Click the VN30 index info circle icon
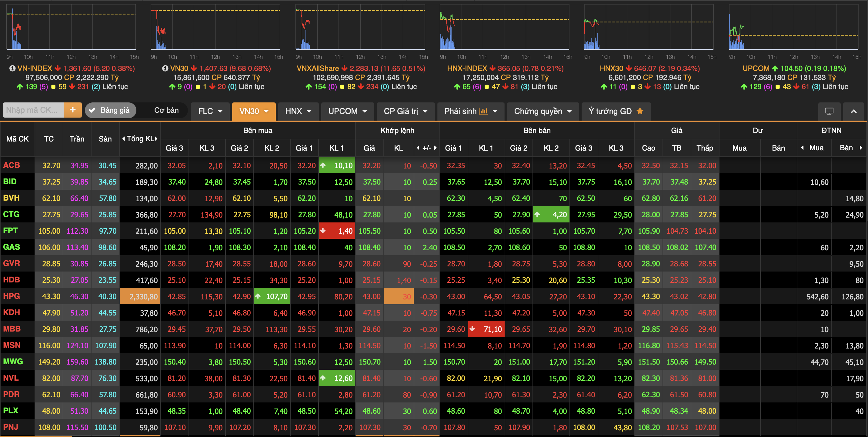 click(165, 68)
